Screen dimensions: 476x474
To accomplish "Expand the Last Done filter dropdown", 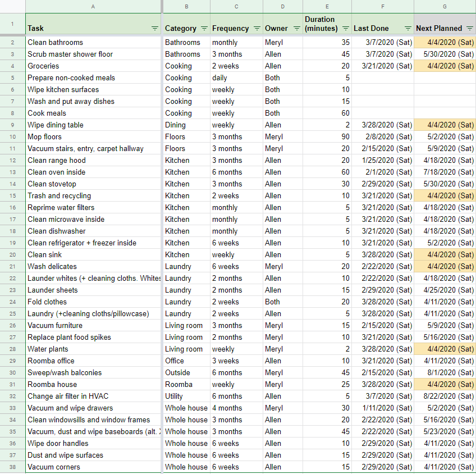I will tap(408, 28).
